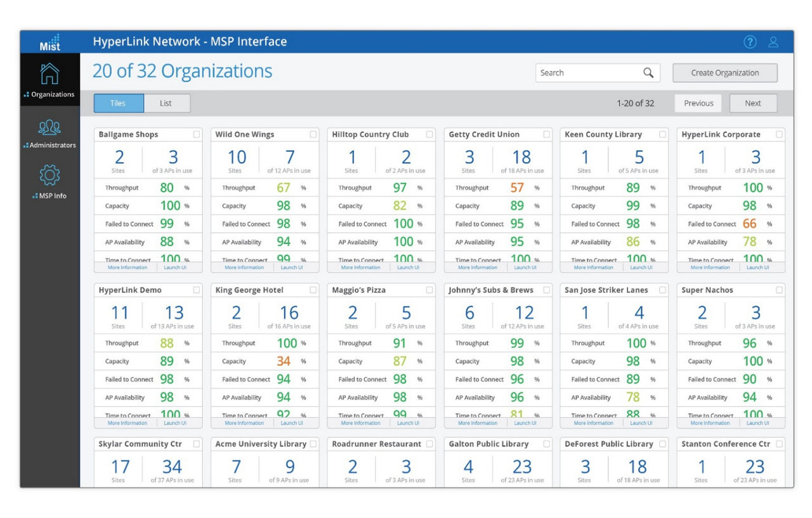
Task: Open More Information for Wild One Wings
Action: click(244, 267)
